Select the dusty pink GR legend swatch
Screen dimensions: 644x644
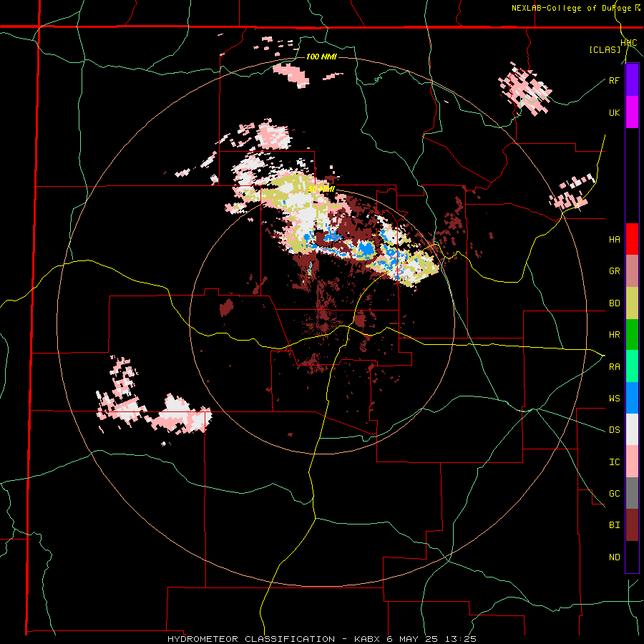click(632, 271)
